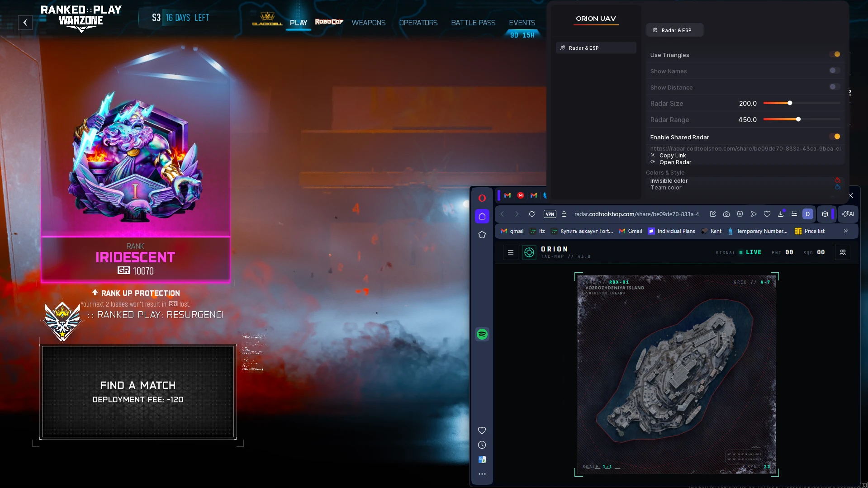The width and height of the screenshot is (868, 488).
Task: Open the ad blocker shield icon
Action: pyautogui.click(x=740, y=214)
